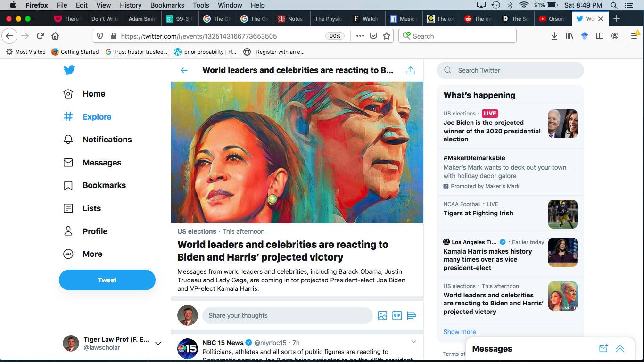The image size is (644, 362).
Task: Expand the Messages drawer
Action: pyautogui.click(x=620, y=348)
